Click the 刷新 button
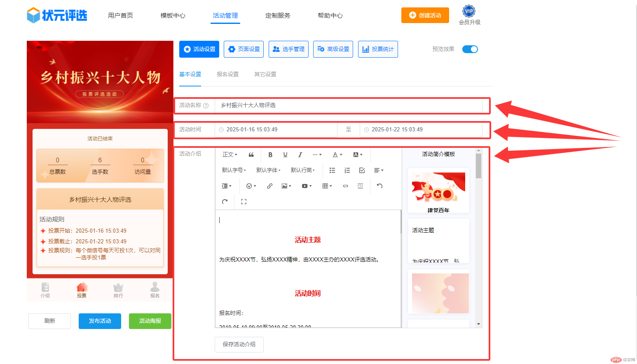 coord(49,321)
